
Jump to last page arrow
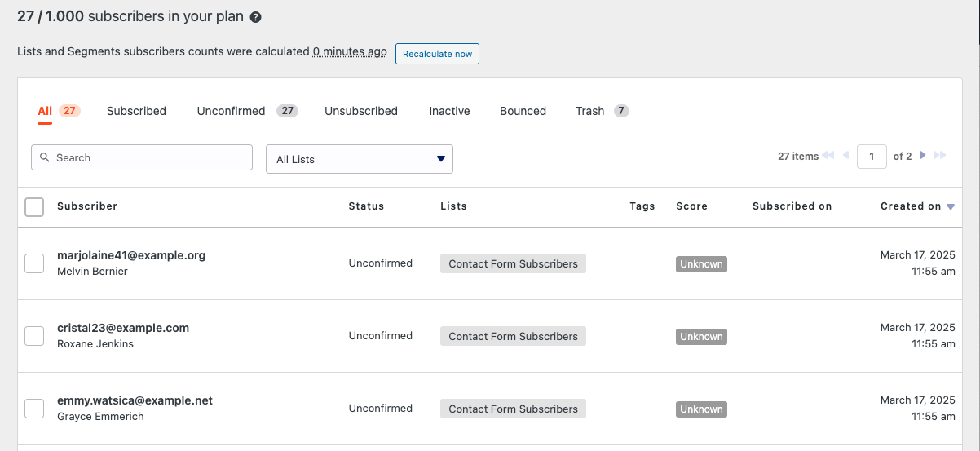coord(939,156)
